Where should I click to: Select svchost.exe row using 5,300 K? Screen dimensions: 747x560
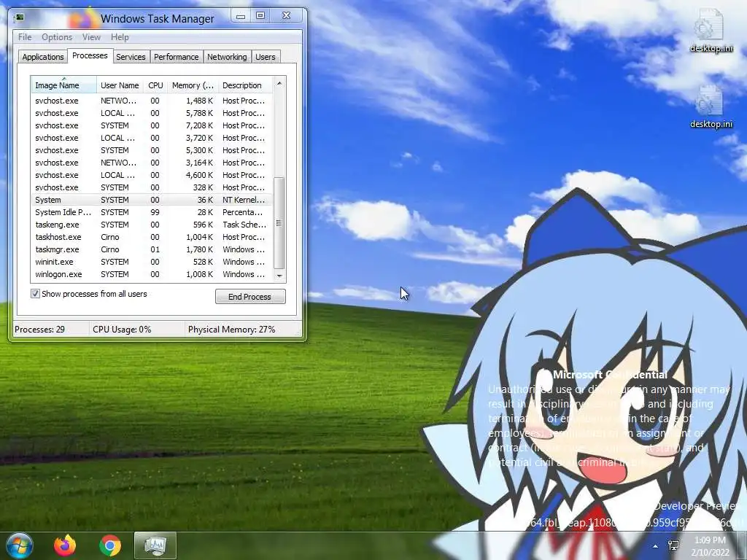[x=152, y=150]
